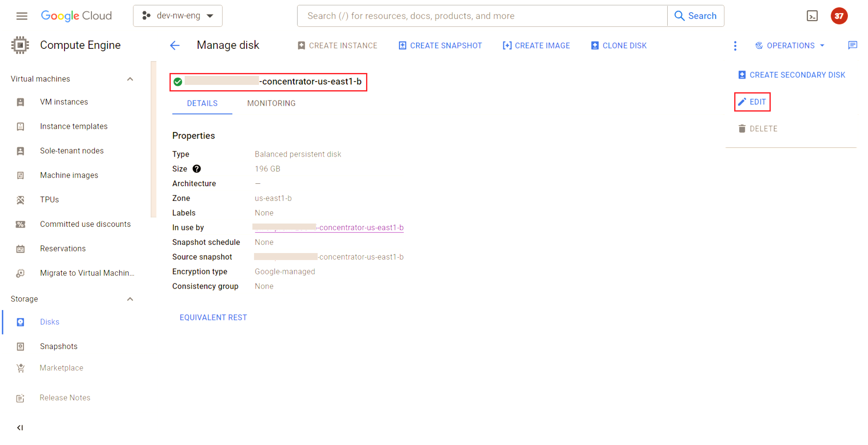Click Create Snapshot in the toolbar
Viewport: 868px width, 445px height.
coord(440,46)
